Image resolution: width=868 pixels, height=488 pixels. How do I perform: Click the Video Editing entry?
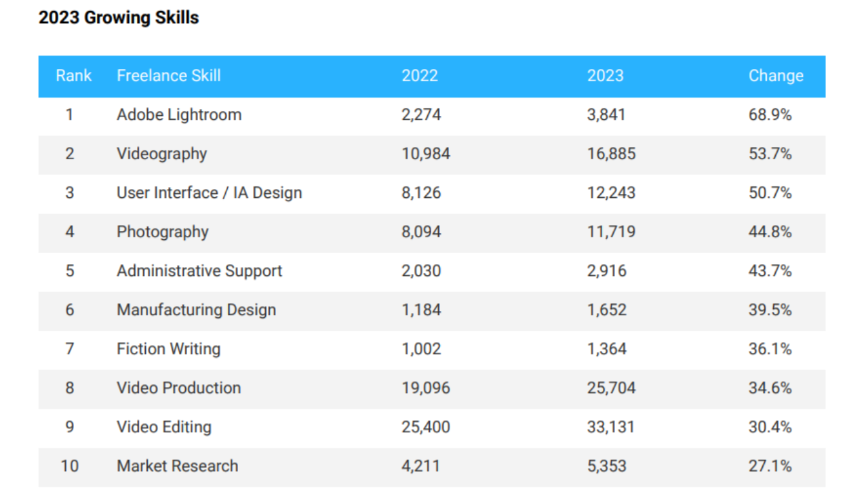tap(164, 427)
